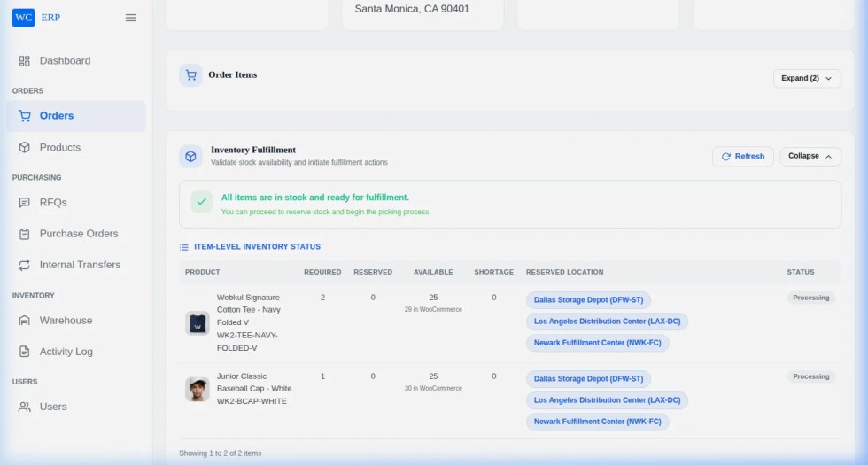Click the PRODUCT column header
This screenshot has height=465, width=868.
pyautogui.click(x=203, y=273)
